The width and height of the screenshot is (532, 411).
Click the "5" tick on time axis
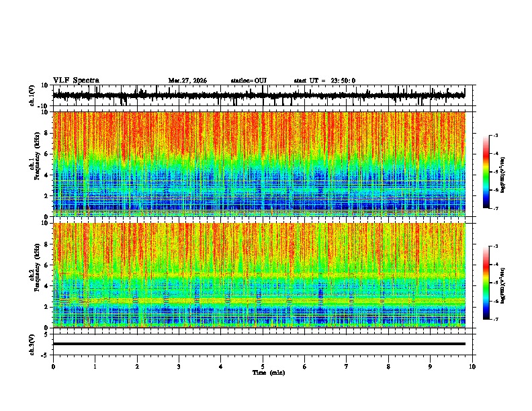pyautogui.click(x=263, y=367)
